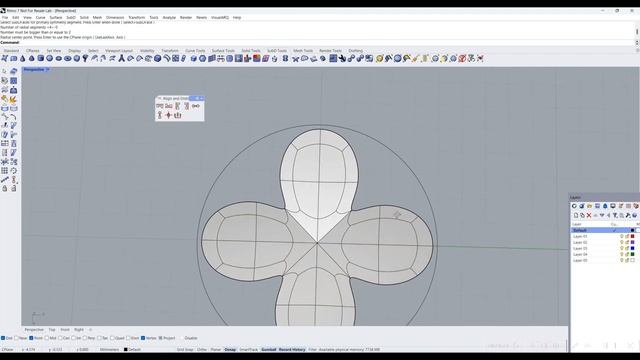
Task: Enable the Perp osnap checkbox
Action: tap(85, 338)
